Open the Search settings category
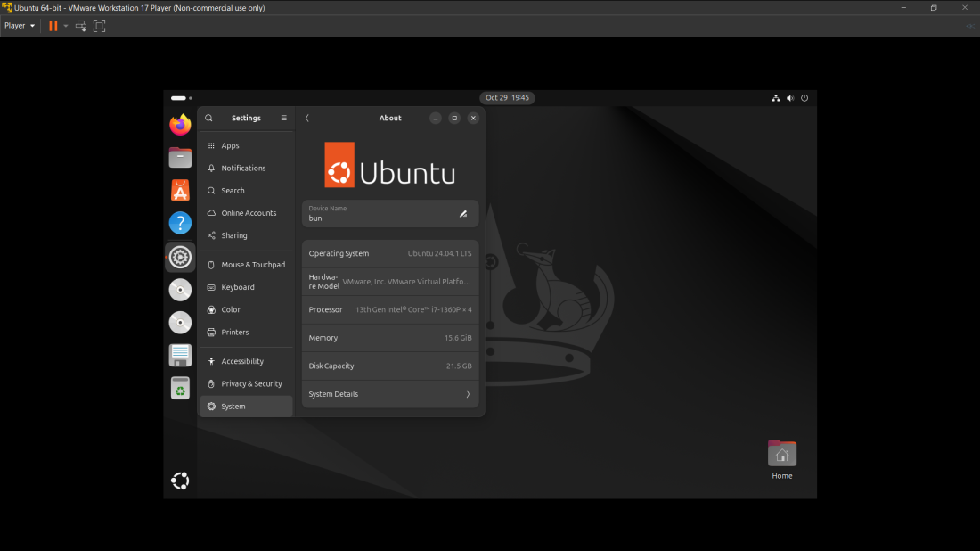The width and height of the screenshot is (980, 551). pos(246,191)
